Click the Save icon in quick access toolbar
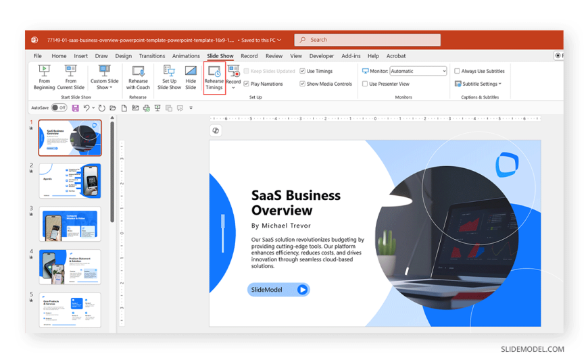The image size is (588, 364). coord(76,108)
